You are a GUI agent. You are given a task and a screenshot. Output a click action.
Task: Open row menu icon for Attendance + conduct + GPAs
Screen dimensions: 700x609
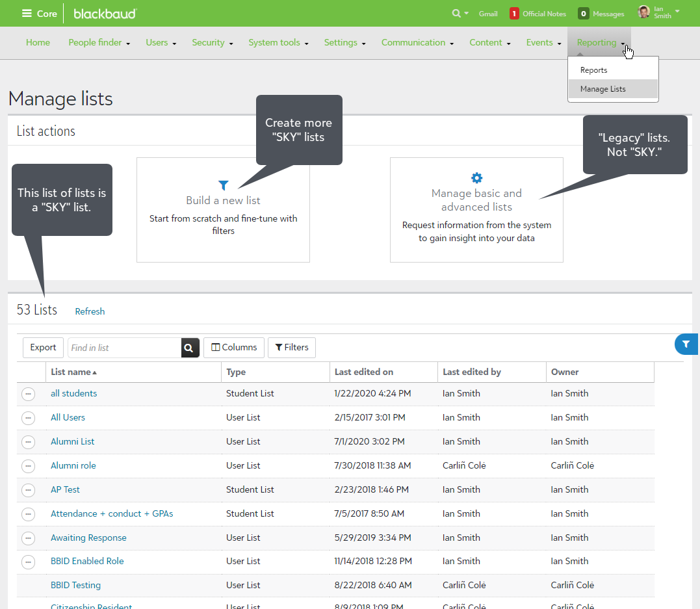click(28, 514)
